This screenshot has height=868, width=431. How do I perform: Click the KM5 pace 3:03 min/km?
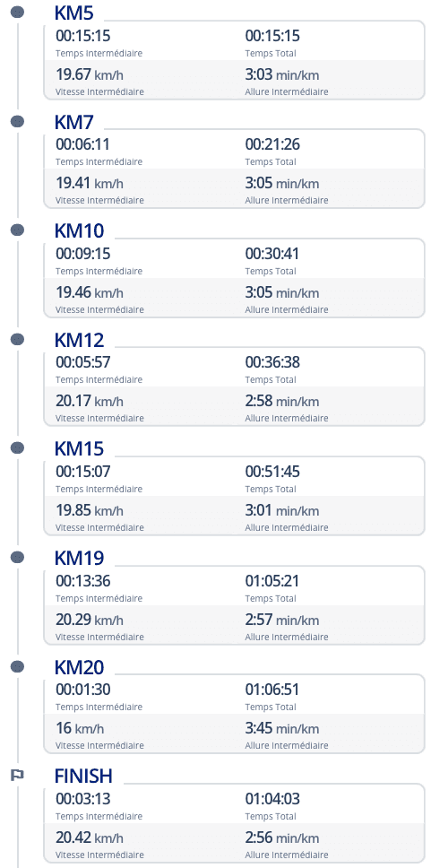point(282,74)
